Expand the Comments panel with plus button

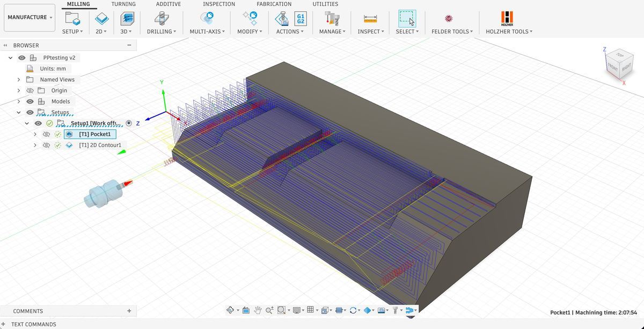(129, 311)
